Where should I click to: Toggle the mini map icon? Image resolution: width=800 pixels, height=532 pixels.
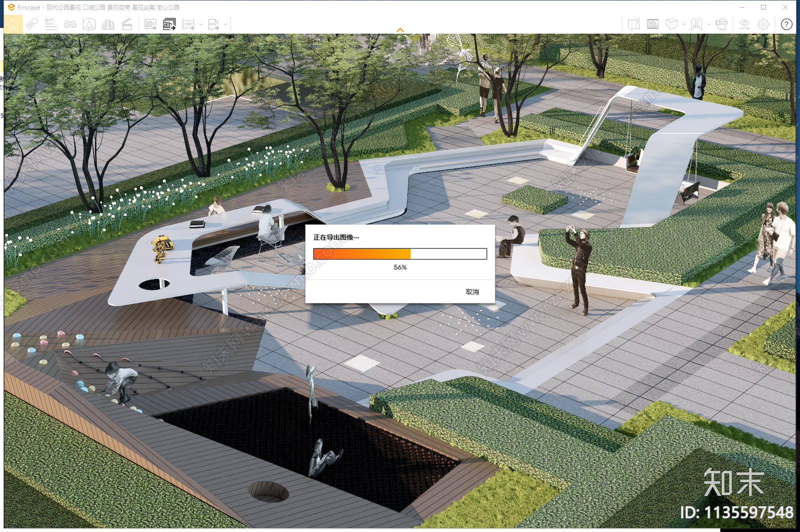click(634, 24)
